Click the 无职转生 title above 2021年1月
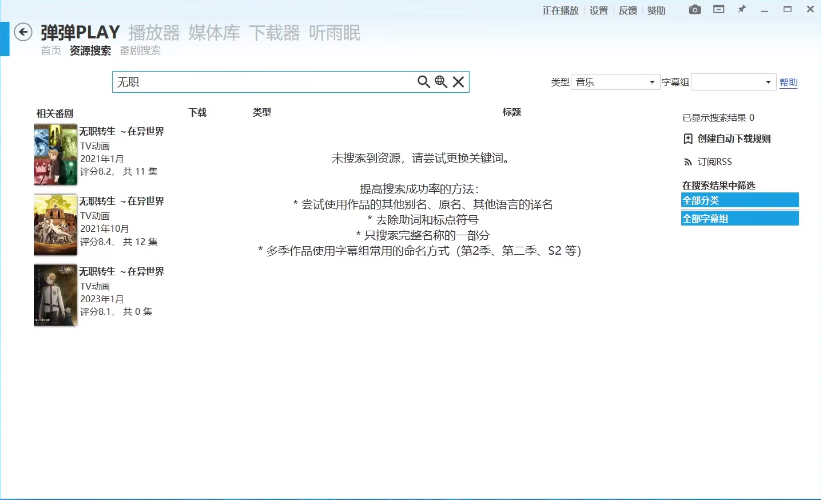821x500 pixels. point(121,131)
